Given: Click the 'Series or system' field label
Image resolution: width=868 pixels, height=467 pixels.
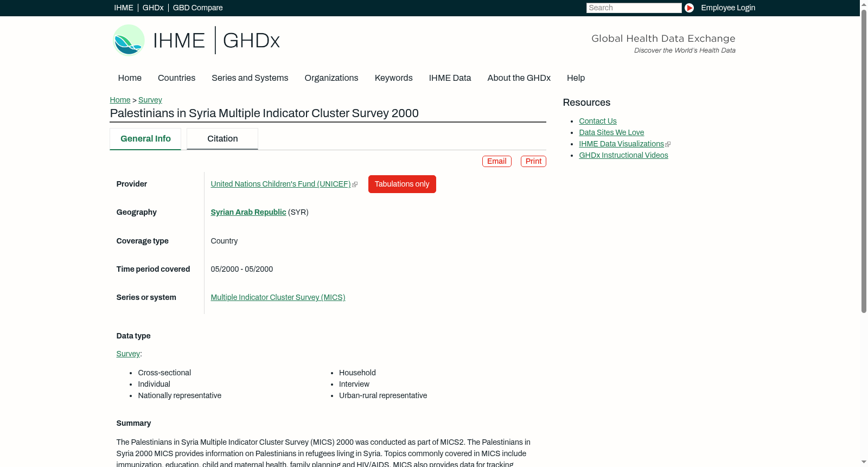Looking at the screenshot, I should 146,298.
